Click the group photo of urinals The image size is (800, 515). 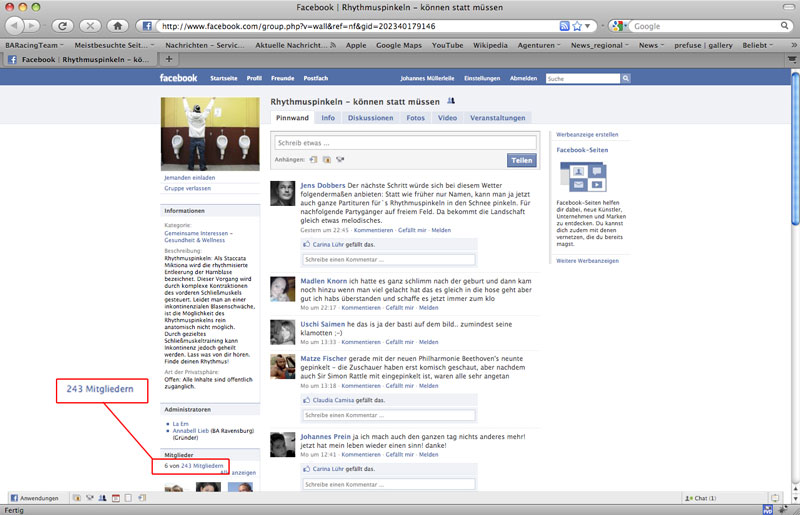click(x=210, y=134)
